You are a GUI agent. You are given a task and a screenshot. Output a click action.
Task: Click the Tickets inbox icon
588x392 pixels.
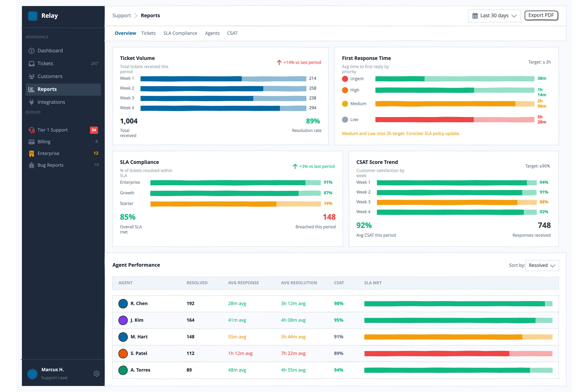(32, 64)
